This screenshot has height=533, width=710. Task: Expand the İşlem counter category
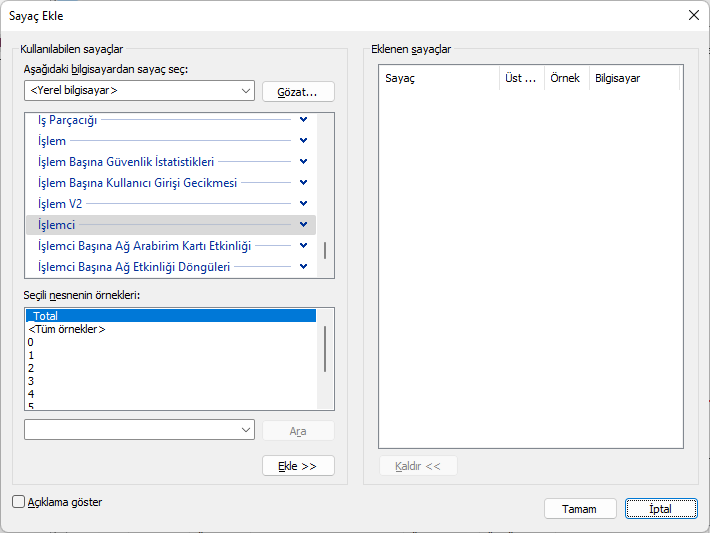[303, 141]
